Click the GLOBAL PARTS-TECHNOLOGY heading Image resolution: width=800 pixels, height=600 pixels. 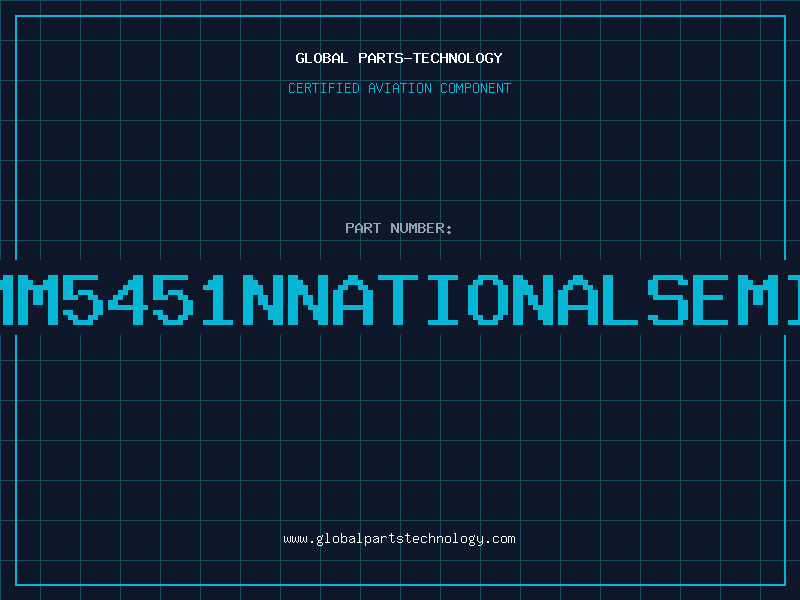399,58
